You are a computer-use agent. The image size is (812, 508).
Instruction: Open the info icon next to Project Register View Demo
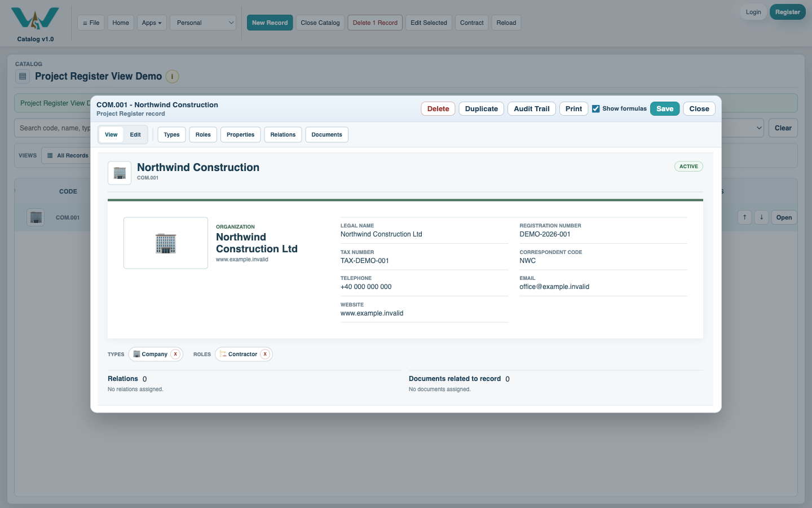point(172,76)
